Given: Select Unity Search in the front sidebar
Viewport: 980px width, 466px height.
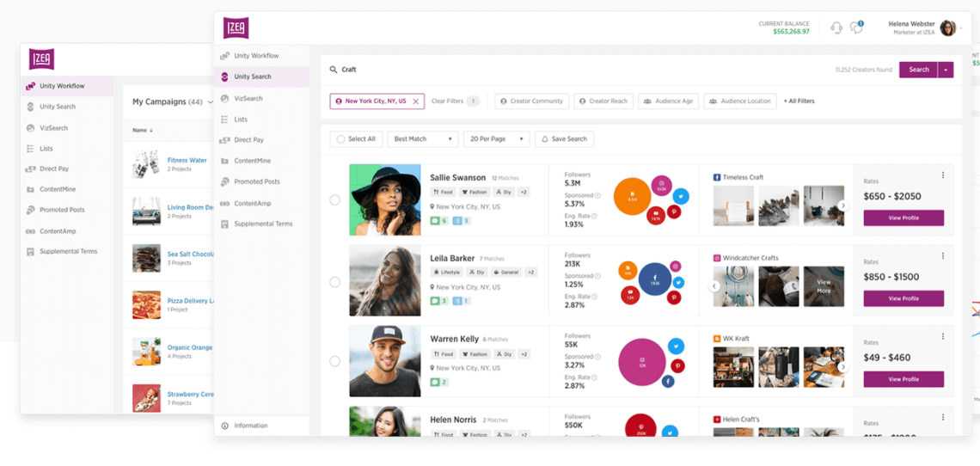Looking at the screenshot, I should coord(262,77).
